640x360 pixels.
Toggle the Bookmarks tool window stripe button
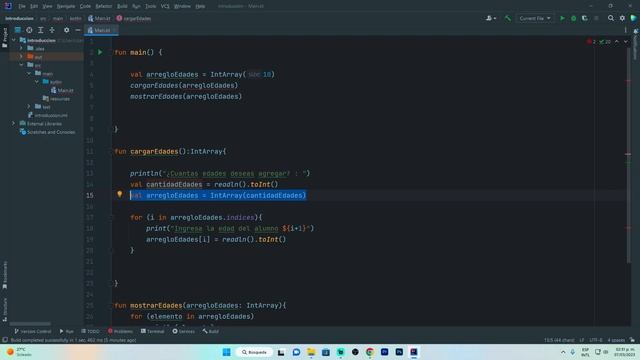[x=4, y=275]
